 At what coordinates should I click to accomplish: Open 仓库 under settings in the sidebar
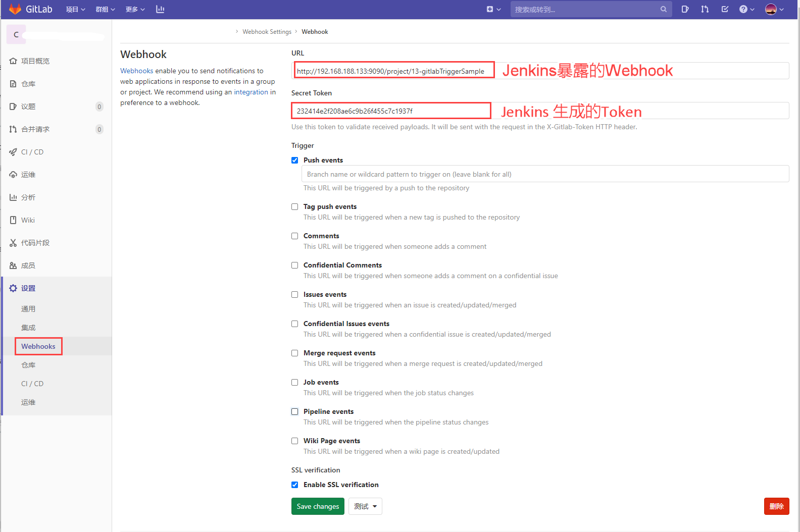(x=28, y=365)
